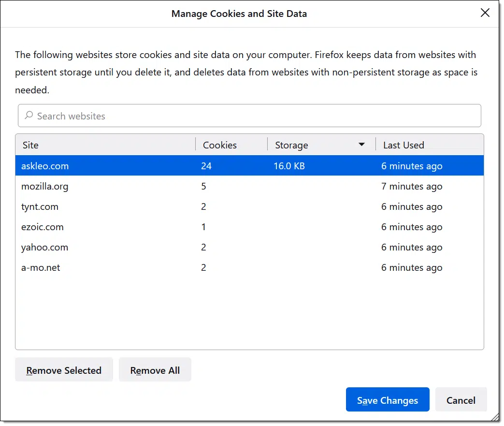Screen dimensions: 504x426
Task: Click the 5 cookies count for mozilla.org
Action: [203, 186]
